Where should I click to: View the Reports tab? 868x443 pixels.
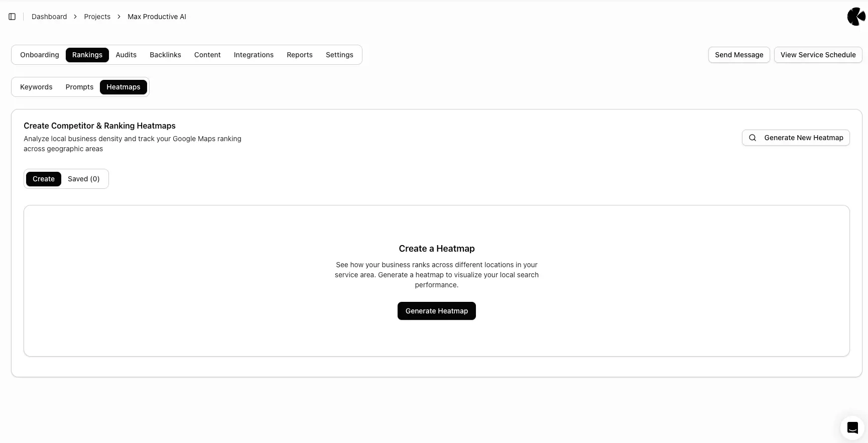[300, 55]
